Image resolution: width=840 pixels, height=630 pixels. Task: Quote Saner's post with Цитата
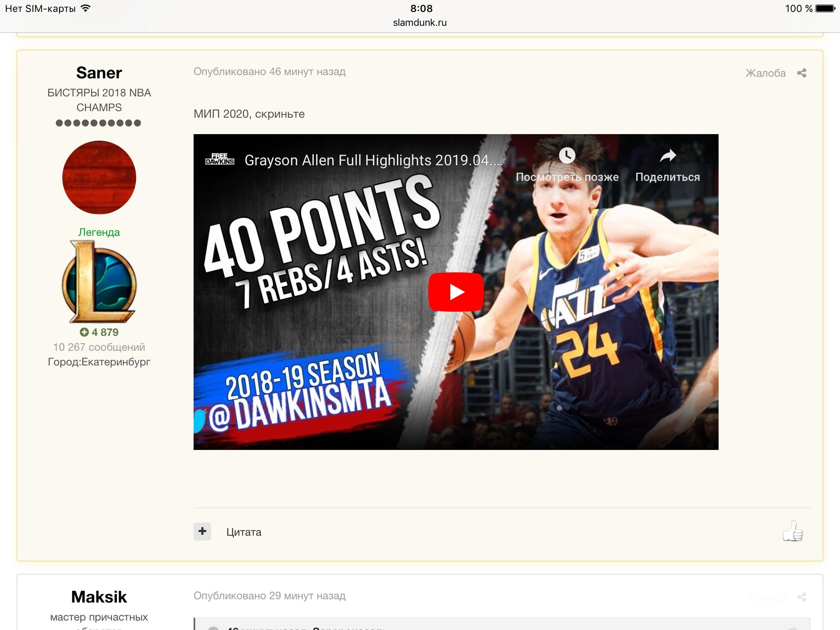click(244, 532)
